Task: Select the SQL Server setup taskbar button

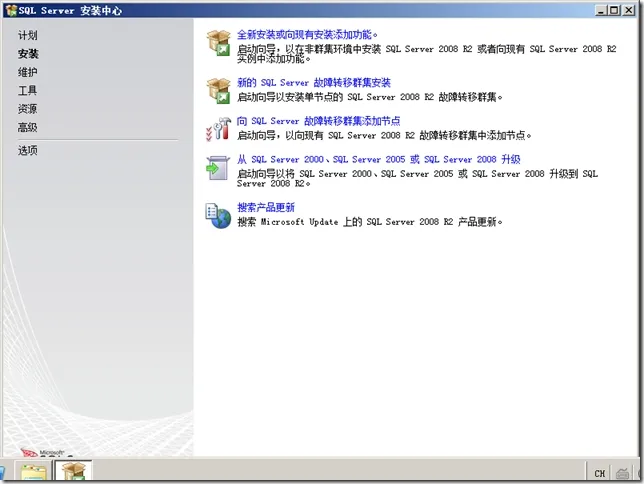Action: point(74,471)
